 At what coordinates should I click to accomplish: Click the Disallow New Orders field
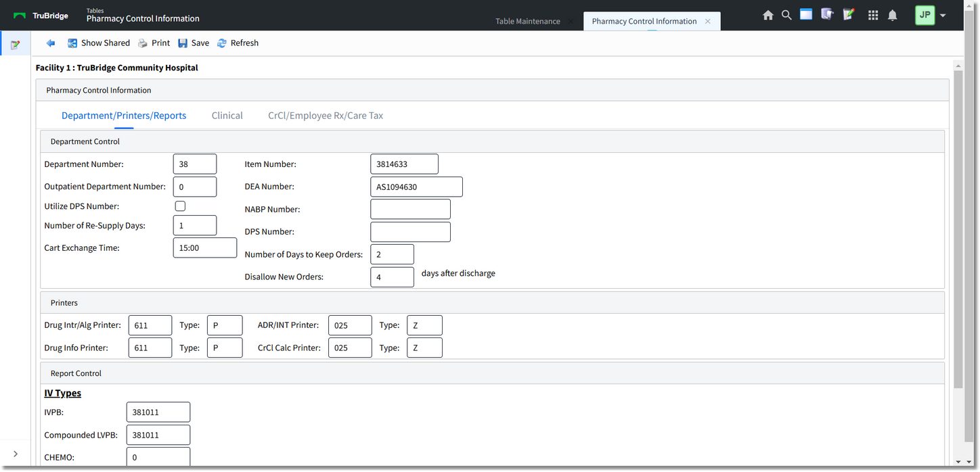click(x=393, y=277)
